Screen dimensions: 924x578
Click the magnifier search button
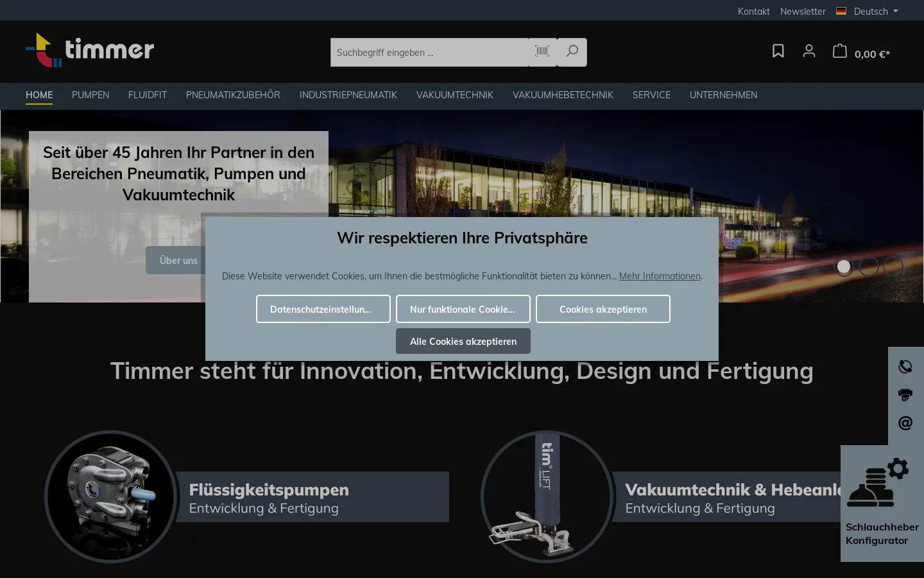[x=572, y=51]
